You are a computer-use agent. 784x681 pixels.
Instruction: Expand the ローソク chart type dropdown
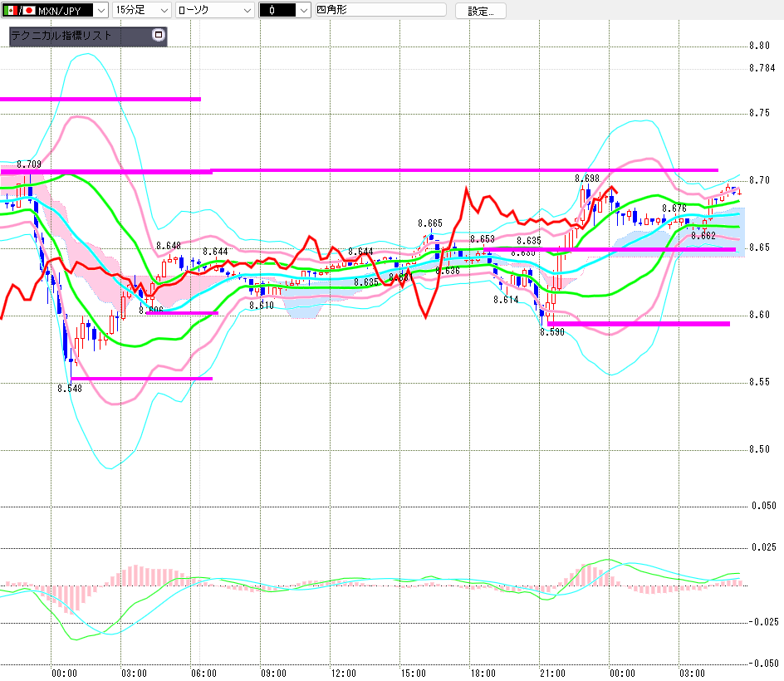(215, 10)
